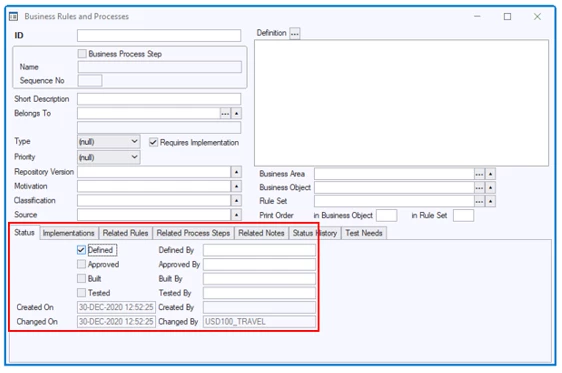Open the Related Notes tab

[261, 233]
